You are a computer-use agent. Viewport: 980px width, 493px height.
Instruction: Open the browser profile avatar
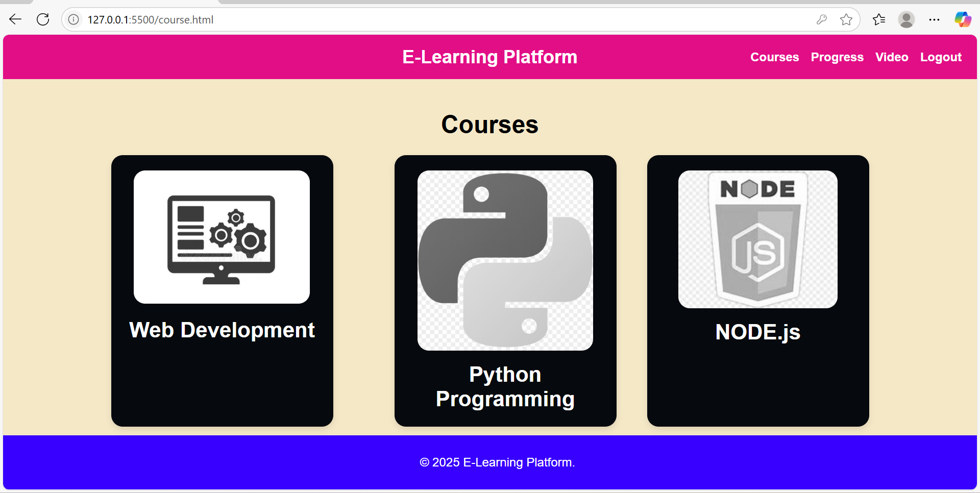906,19
